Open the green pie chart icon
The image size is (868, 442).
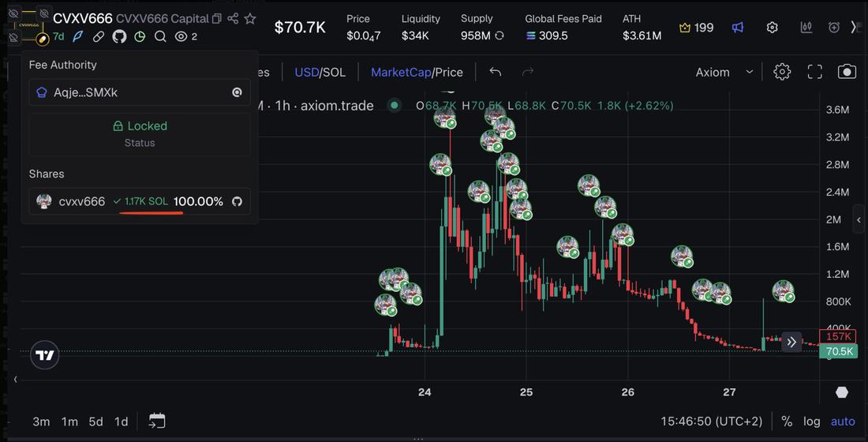140,36
